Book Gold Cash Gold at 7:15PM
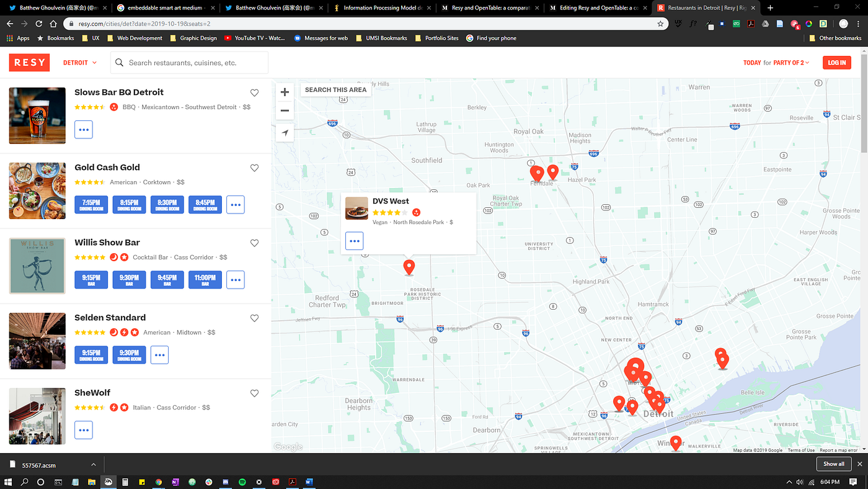The height and width of the screenshot is (489, 868). [x=91, y=205]
